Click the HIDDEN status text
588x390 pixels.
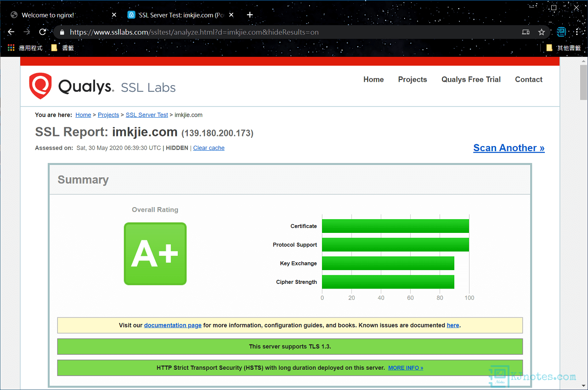177,148
